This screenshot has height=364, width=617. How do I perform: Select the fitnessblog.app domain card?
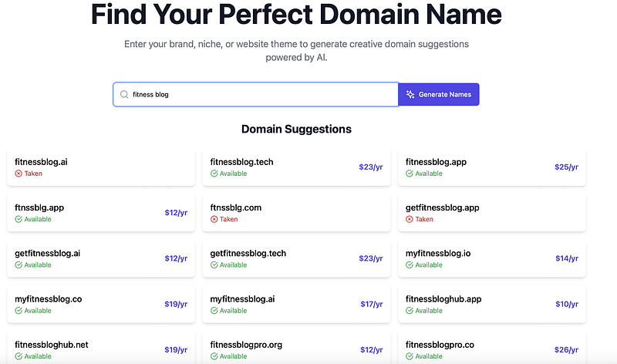pos(491,167)
